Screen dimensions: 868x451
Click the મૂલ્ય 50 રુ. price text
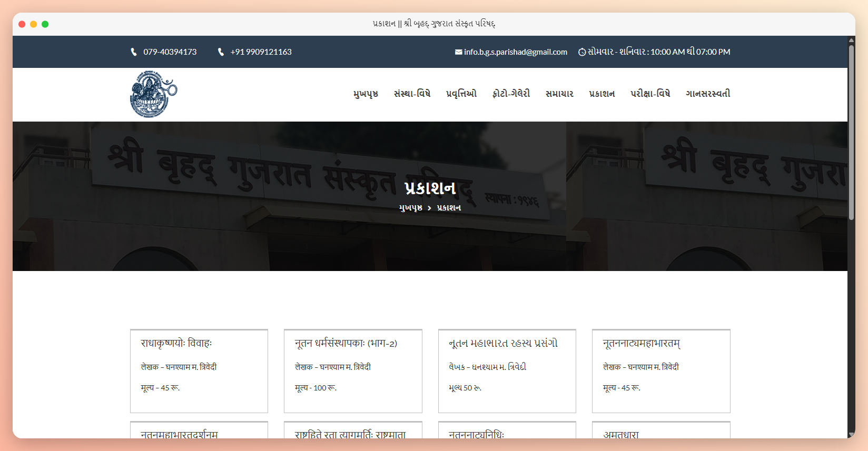[465, 388]
